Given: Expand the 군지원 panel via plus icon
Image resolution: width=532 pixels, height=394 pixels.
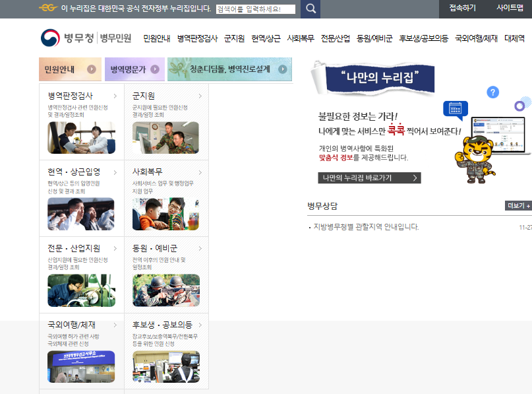Looking at the screenshot, I should coord(200,94).
